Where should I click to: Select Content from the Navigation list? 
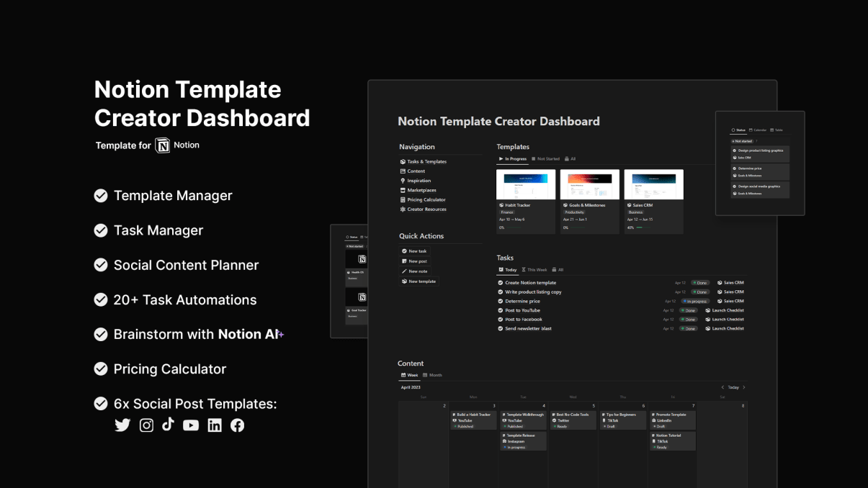[416, 171]
